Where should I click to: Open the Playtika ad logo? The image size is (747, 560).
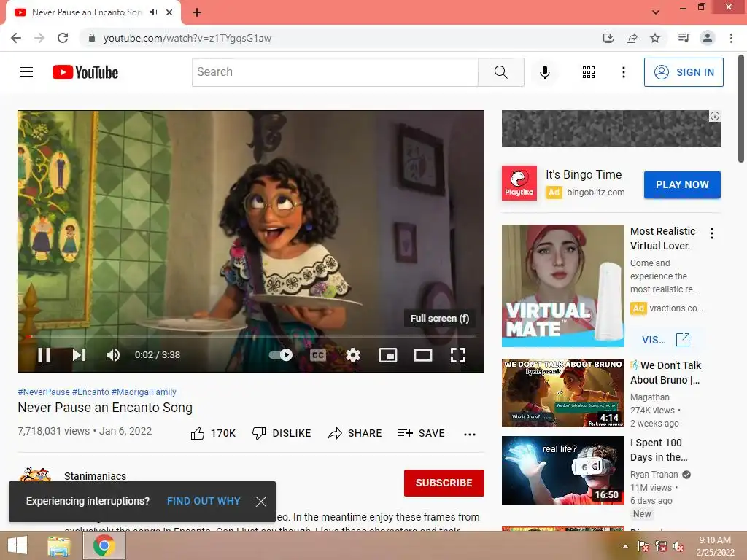point(519,183)
